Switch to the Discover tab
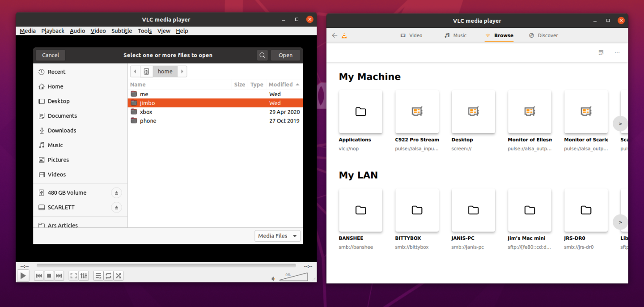This screenshot has height=307, width=644. pos(543,35)
